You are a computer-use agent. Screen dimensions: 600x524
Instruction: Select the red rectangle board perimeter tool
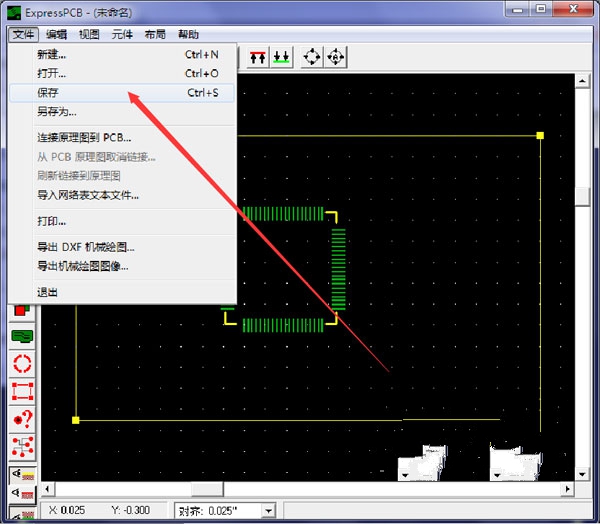point(22,392)
